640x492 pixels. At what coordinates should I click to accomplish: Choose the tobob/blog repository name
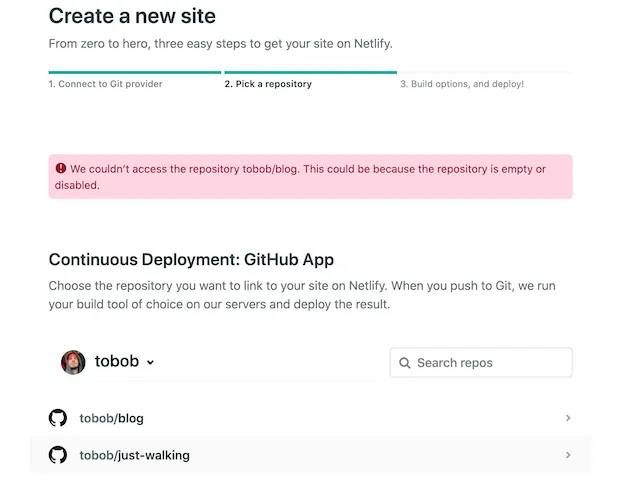(x=111, y=418)
